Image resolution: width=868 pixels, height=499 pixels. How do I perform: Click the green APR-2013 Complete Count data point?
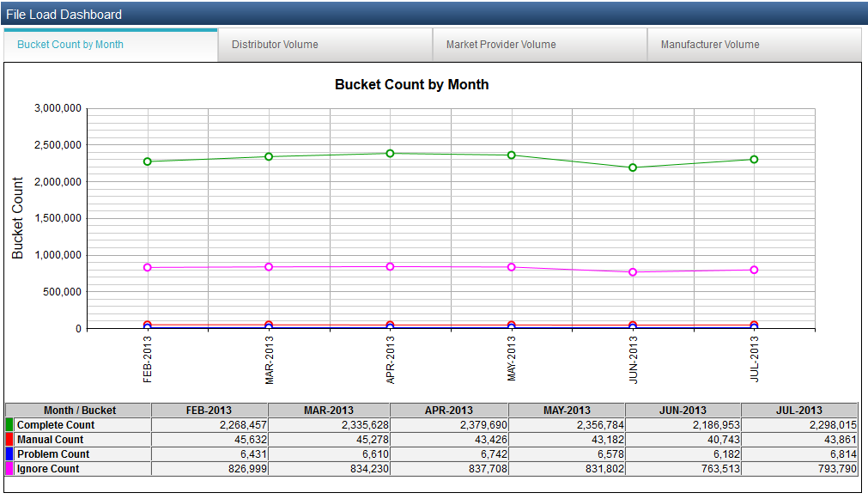point(391,154)
